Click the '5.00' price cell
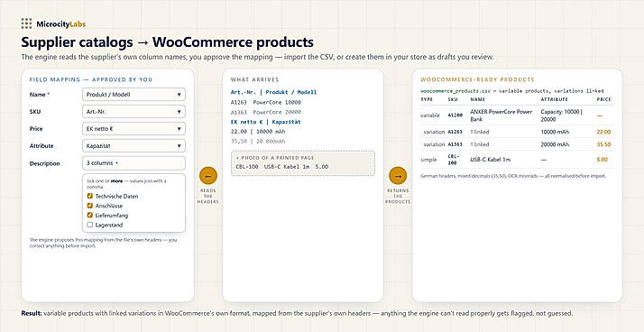Screen dimensions: 644x332 [x=603, y=160]
